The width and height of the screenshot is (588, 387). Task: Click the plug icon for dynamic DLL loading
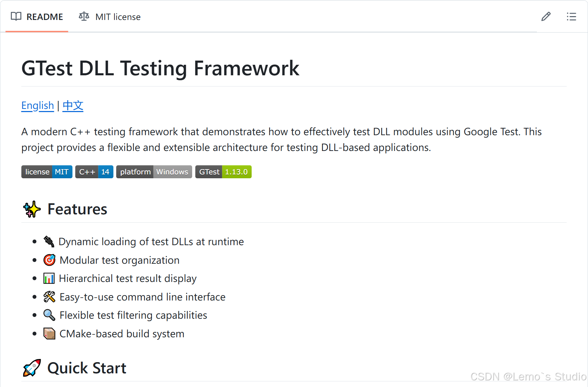(49, 241)
